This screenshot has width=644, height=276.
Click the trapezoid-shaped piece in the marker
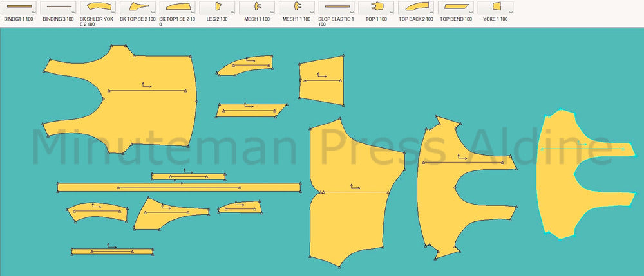[x=321, y=80]
